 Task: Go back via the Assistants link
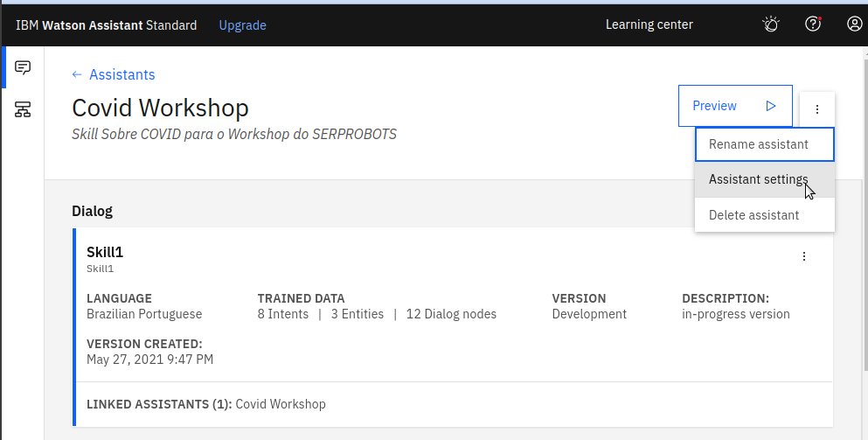coord(122,75)
